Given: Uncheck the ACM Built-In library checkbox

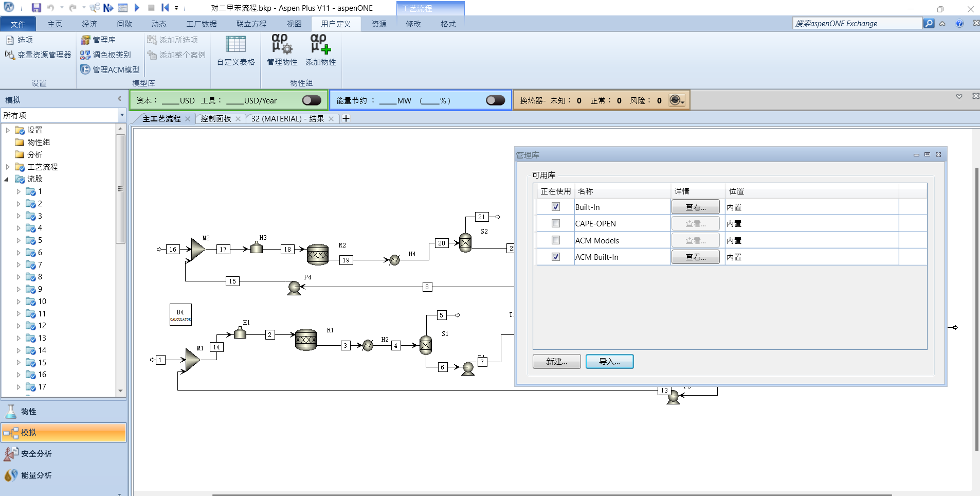Looking at the screenshot, I should pos(556,257).
